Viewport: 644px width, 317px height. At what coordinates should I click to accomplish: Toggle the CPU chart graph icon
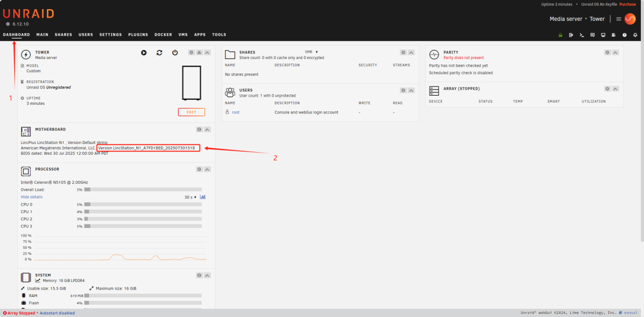coord(203,197)
